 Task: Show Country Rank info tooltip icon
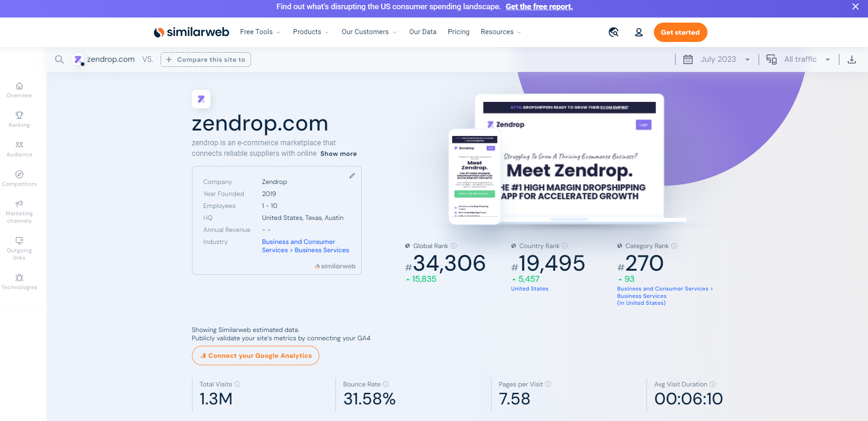point(565,246)
